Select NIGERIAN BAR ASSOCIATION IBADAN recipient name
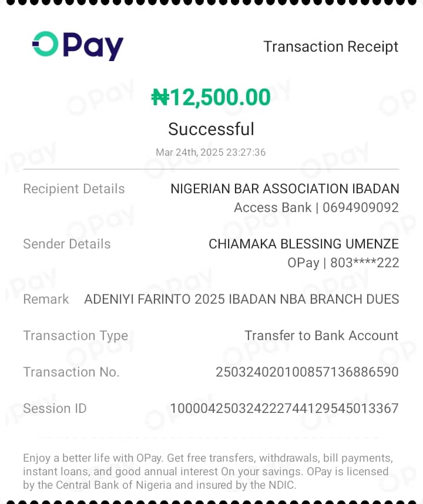The width and height of the screenshot is (423, 504). pyautogui.click(x=285, y=189)
